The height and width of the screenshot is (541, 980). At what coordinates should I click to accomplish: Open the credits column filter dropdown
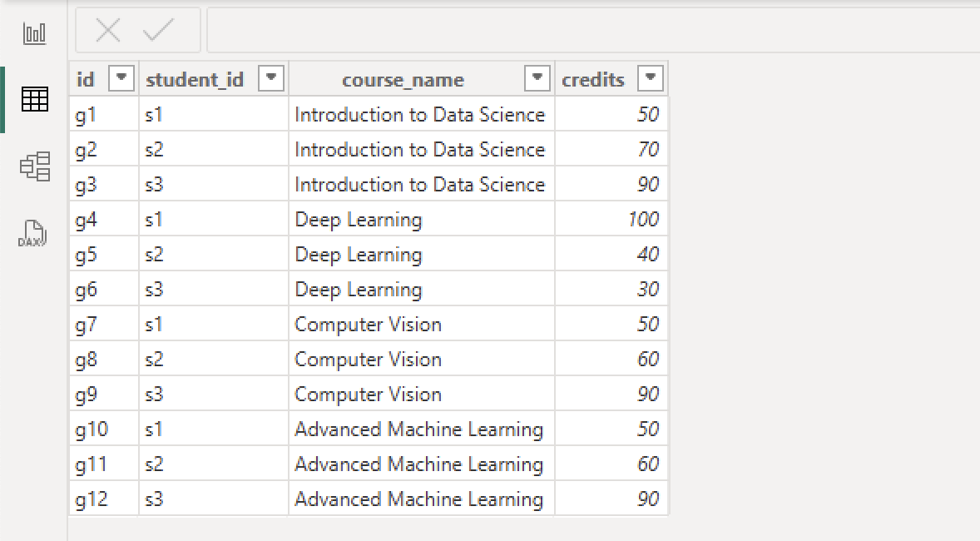point(650,77)
